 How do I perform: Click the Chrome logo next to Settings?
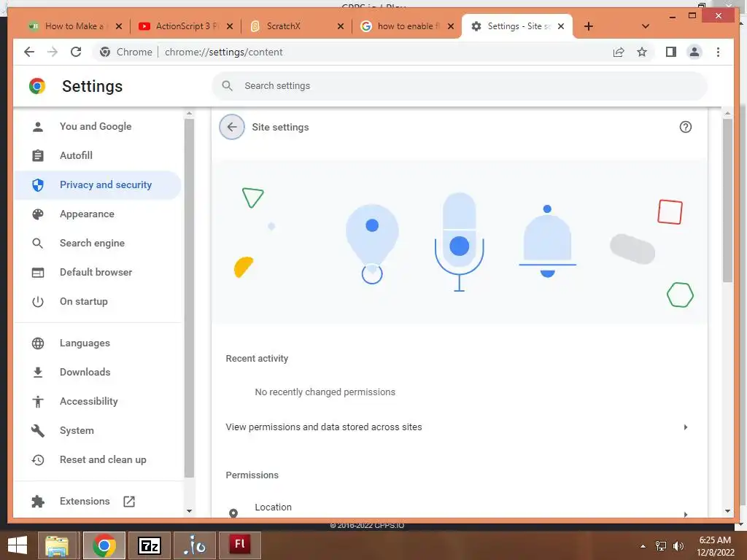(x=37, y=86)
